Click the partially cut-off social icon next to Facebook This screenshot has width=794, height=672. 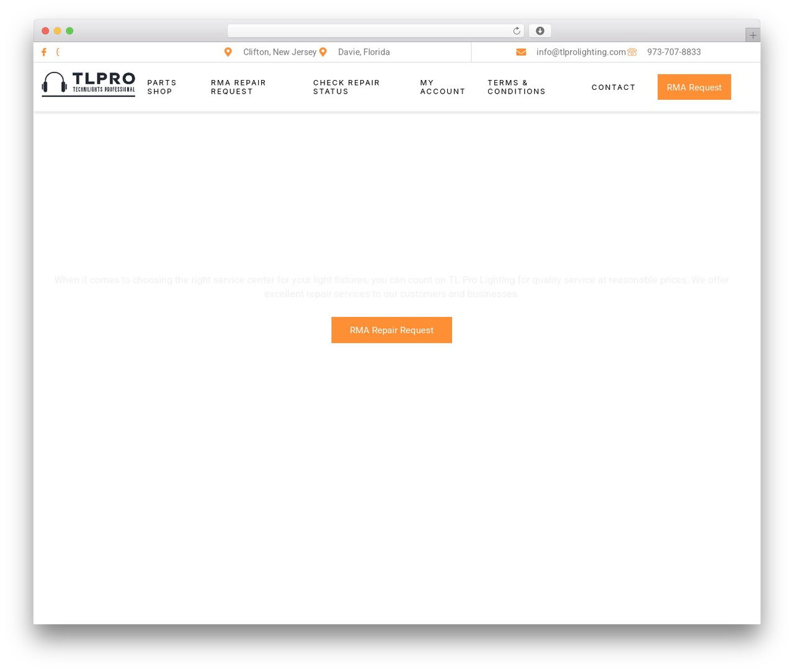[58, 52]
